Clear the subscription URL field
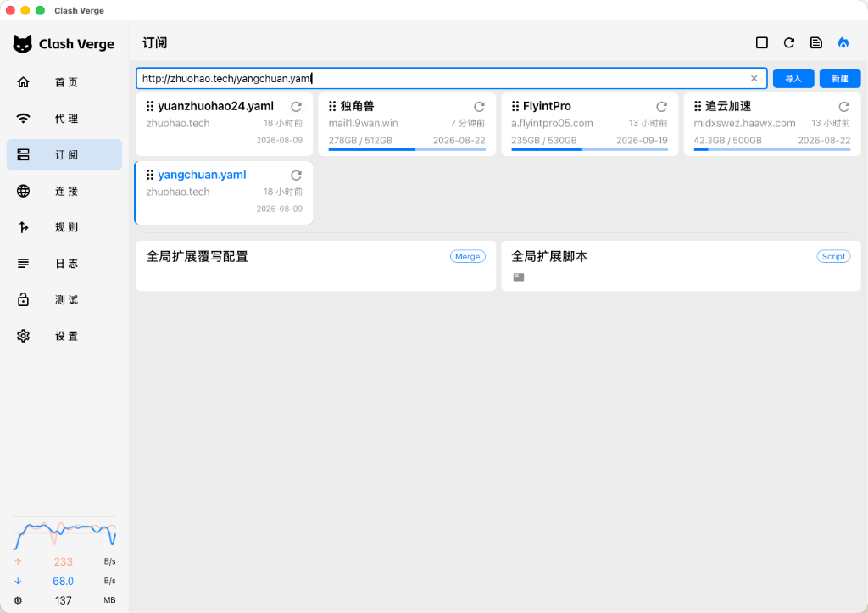Viewport: 868px width, 613px height. click(754, 79)
